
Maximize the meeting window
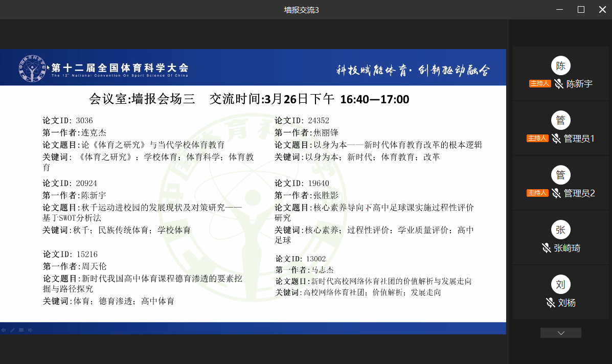(x=581, y=10)
